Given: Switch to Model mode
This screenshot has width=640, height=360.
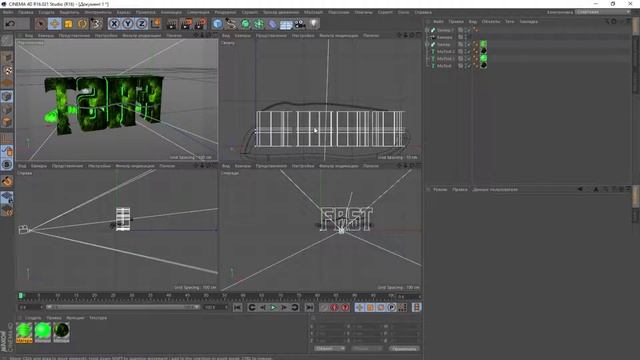Looking at the screenshot, I should (7, 57).
